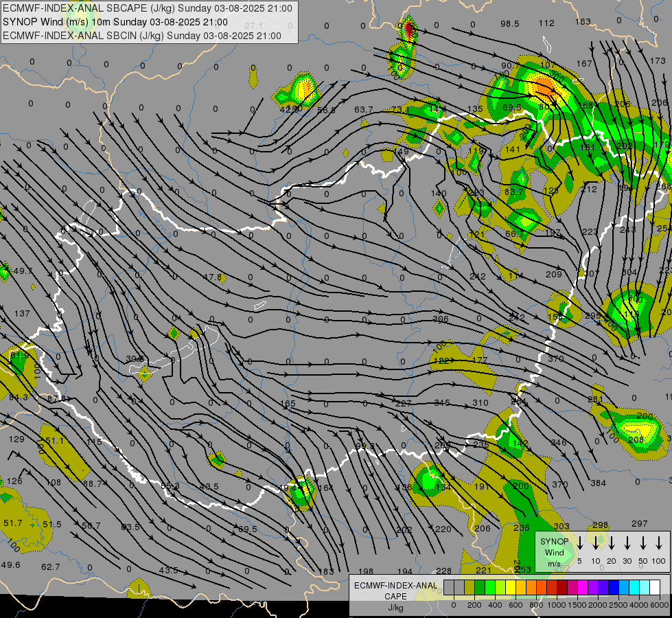Click the SYNOP Wind 10m title line
The height and width of the screenshot is (618, 672).
pyautogui.click(x=115, y=22)
